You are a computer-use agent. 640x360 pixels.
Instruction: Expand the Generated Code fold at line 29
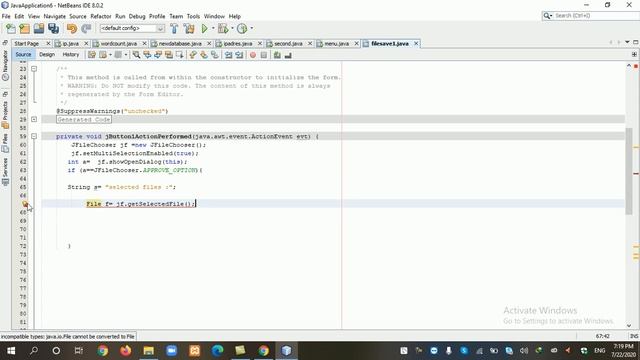click(34, 119)
